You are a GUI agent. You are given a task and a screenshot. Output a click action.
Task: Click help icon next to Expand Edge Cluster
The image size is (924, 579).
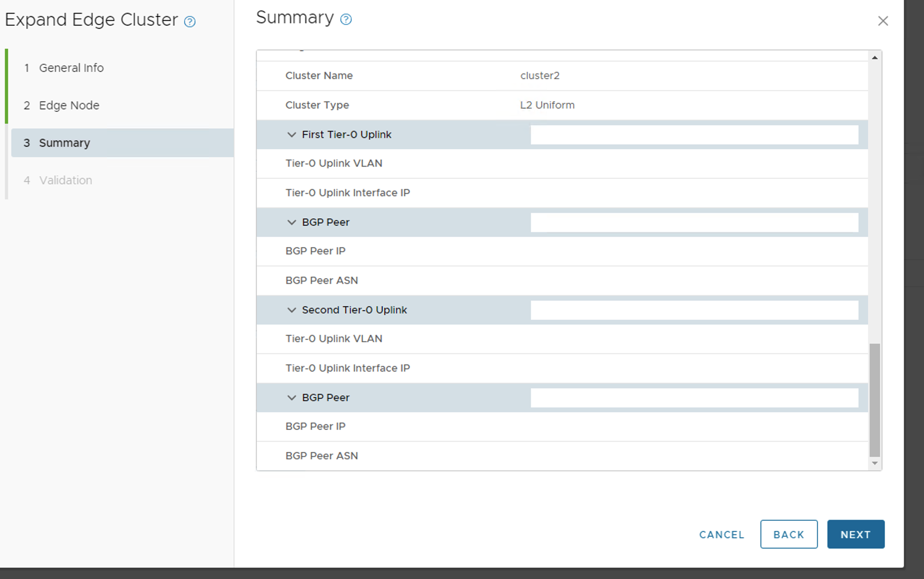coord(190,22)
